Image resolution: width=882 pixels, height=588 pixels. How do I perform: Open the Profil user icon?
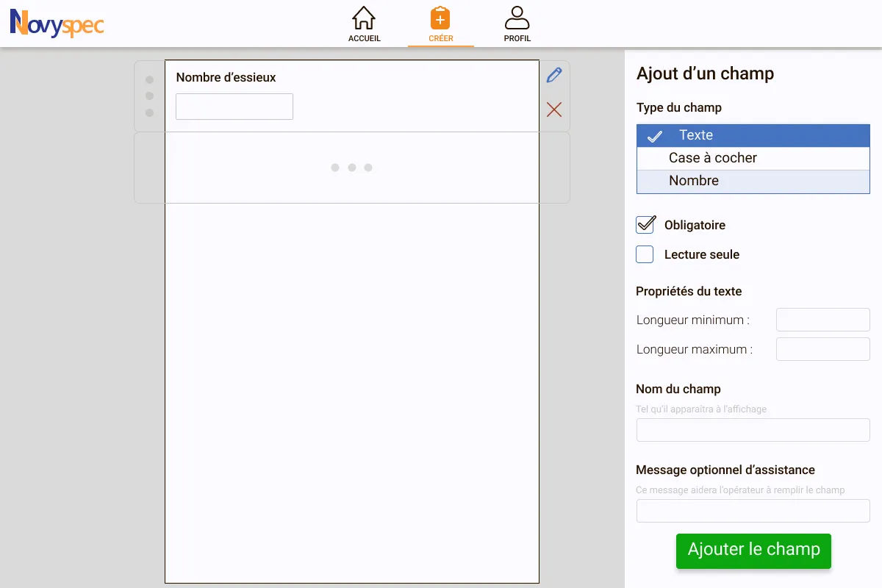[517, 24]
